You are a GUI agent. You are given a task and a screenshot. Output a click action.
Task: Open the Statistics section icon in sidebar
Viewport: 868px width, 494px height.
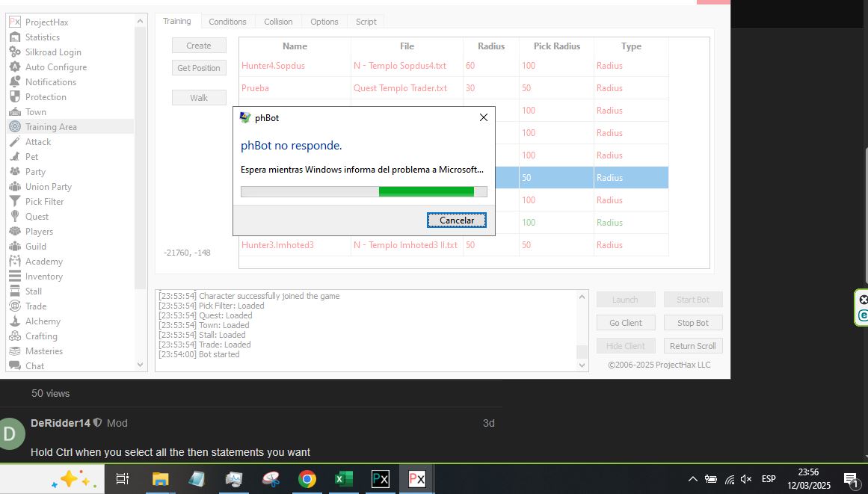(x=14, y=37)
